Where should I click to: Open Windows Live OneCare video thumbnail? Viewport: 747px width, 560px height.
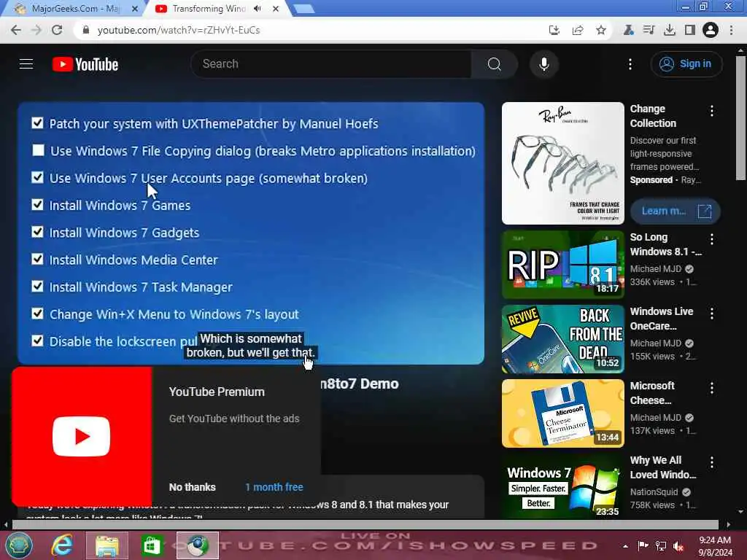[x=562, y=339]
